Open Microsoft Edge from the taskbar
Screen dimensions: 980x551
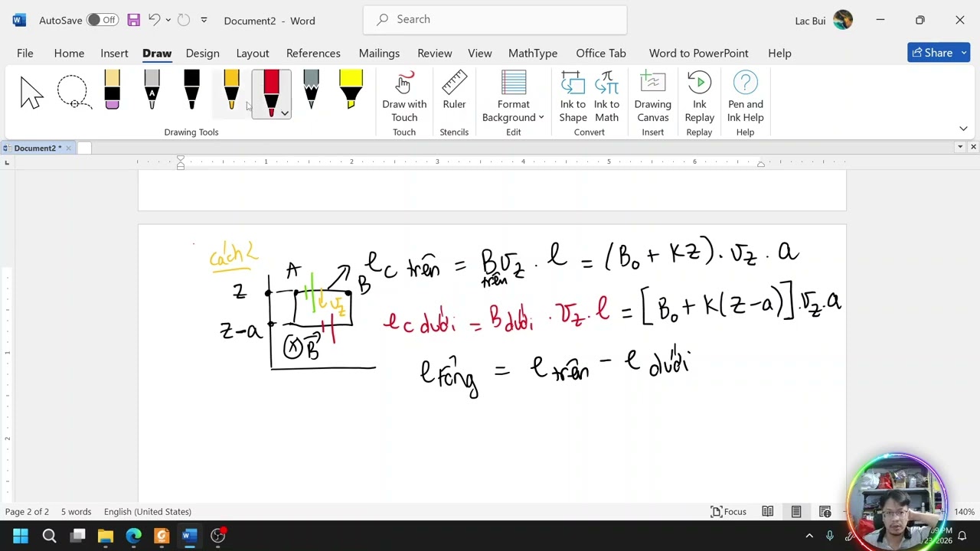pos(133,536)
